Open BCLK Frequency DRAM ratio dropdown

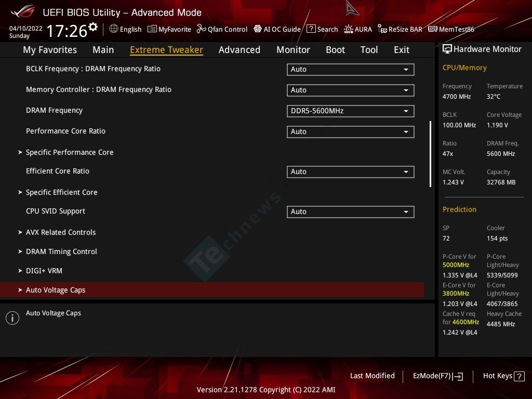[x=351, y=69]
